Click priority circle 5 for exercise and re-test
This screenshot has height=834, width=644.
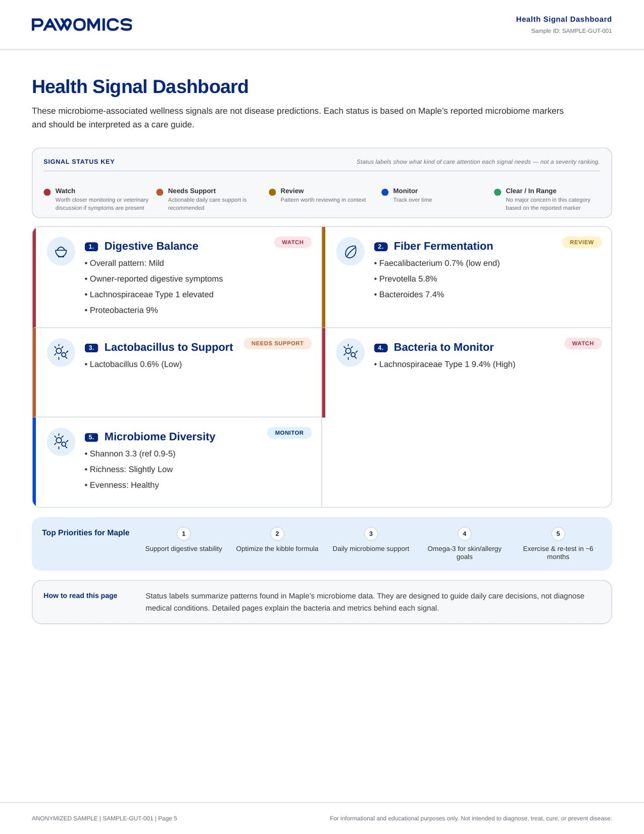[x=558, y=534]
